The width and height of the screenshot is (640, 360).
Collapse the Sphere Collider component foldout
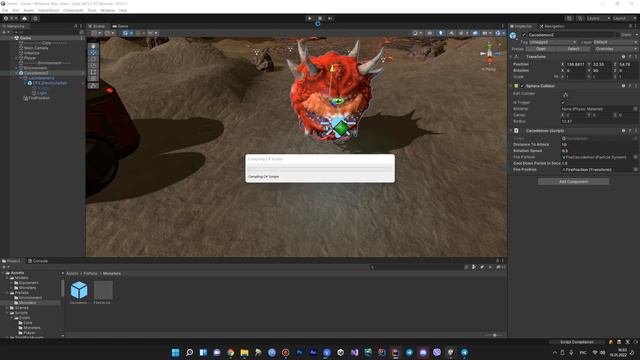tap(511, 86)
